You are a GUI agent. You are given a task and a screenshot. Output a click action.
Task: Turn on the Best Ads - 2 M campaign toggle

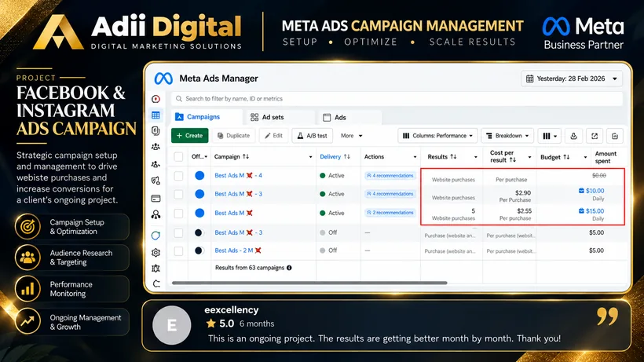coord(199,250)
